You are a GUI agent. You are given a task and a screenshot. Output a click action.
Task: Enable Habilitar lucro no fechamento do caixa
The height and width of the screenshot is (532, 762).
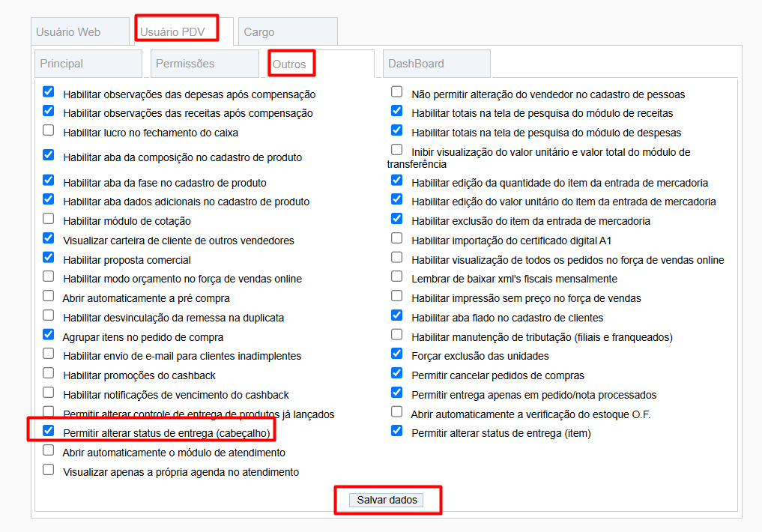click(48, 130)
